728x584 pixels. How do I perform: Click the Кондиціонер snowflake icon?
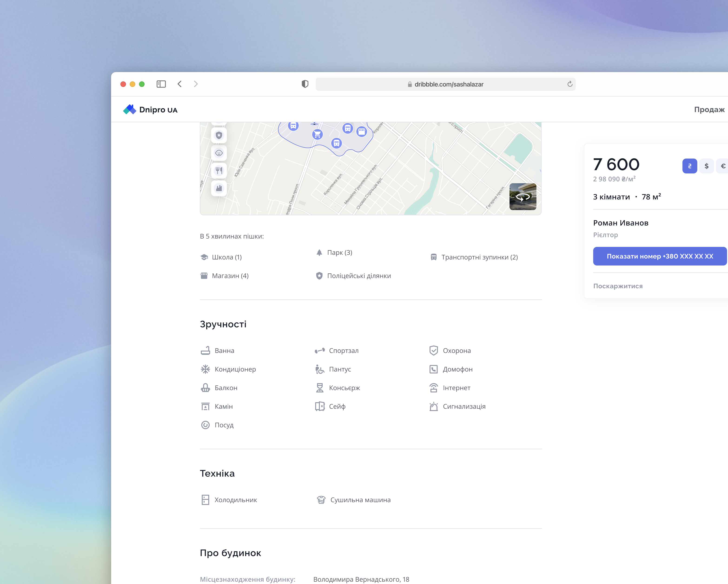click(x=205, y=369)
